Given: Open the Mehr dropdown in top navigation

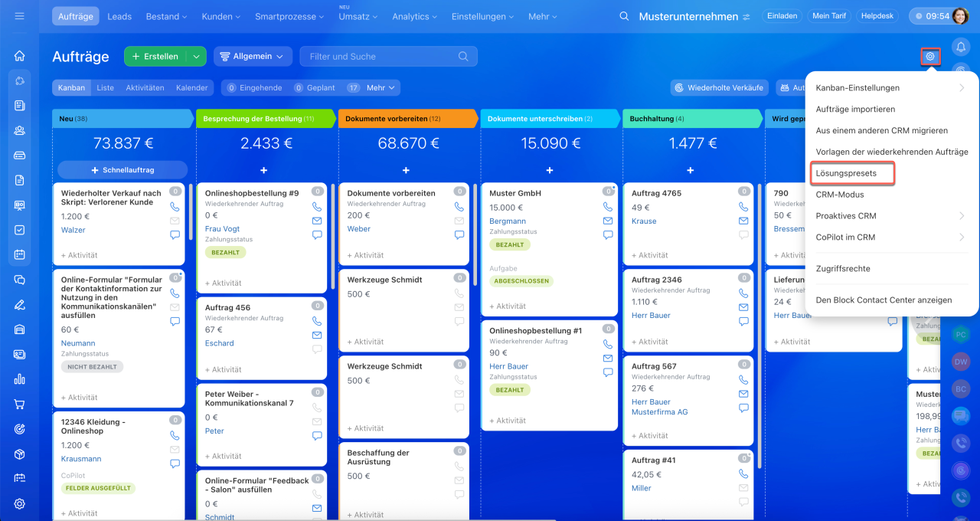Looking at the screenshot, I should (543, 16).
